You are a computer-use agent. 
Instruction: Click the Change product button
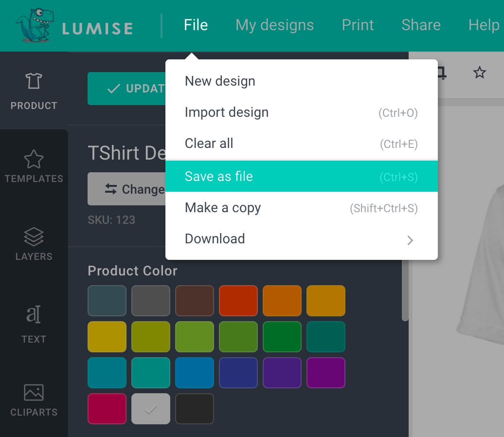[x=127, y=189]
